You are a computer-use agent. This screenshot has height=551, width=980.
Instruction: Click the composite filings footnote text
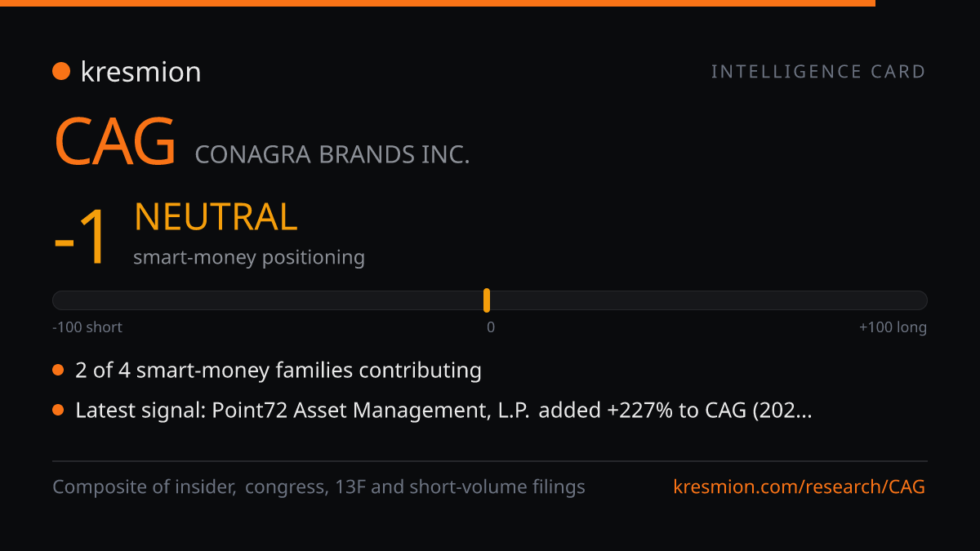tap(318, 487)
